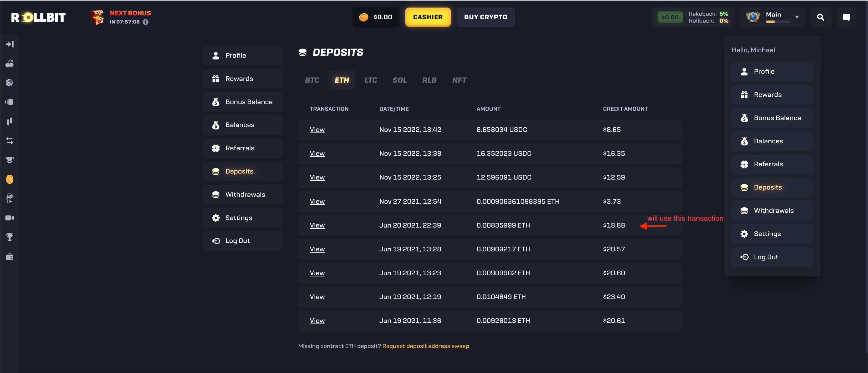The width and height of the screenshot is (868, 373).
Task: Open the Cashier button
Action: [x=428, y=17]
